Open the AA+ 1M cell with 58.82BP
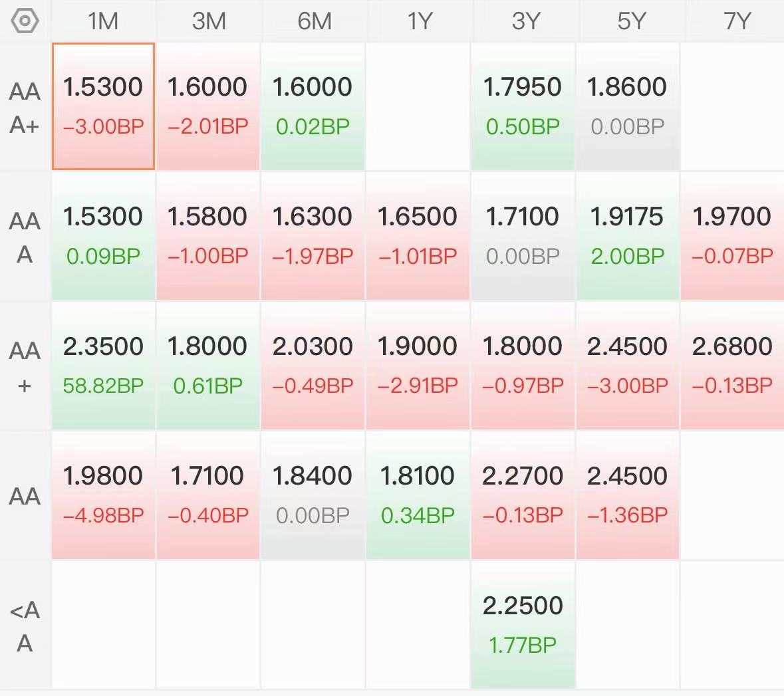784x696 pixels. click(103, 366)
